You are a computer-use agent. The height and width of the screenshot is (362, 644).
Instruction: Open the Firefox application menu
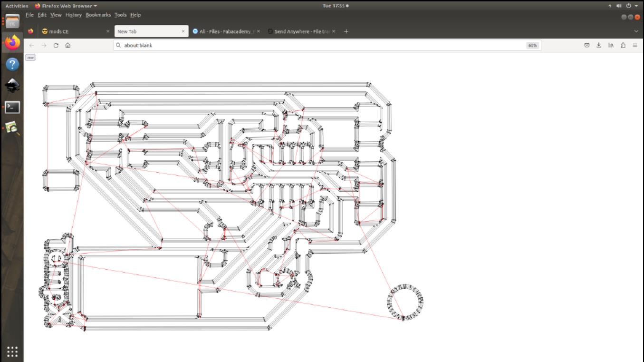tap(635, 45)
